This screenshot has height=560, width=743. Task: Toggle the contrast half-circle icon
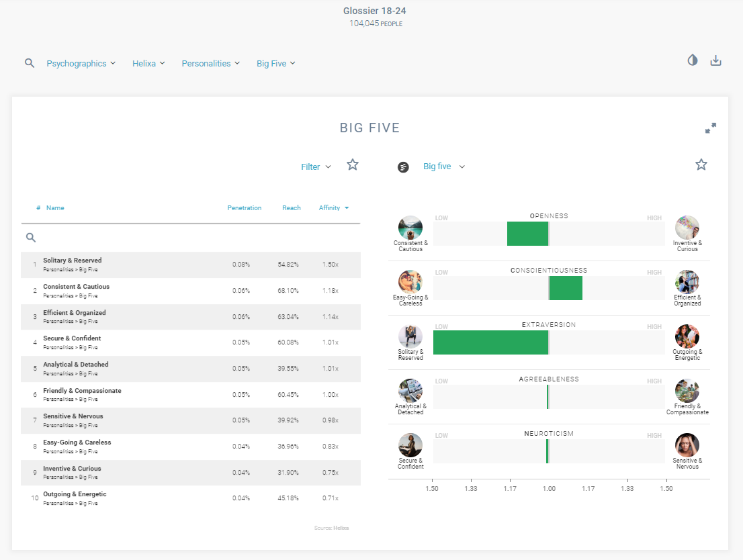click(693, 60)
